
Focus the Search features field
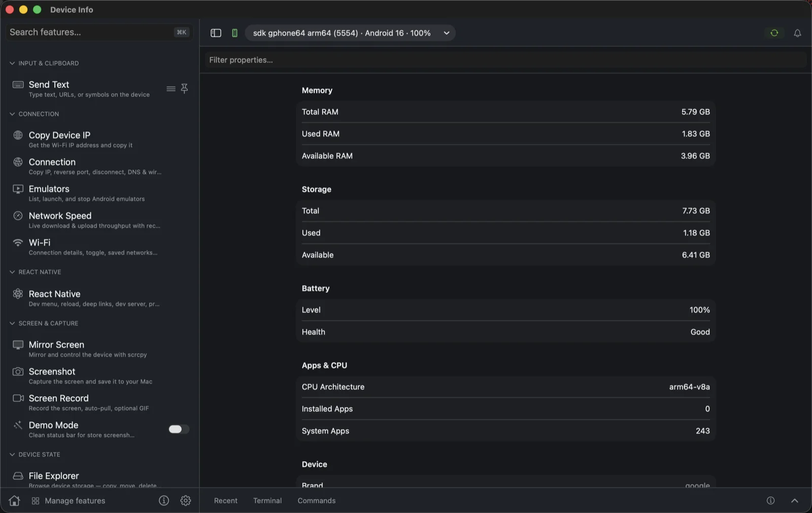[x=99, y=32]
